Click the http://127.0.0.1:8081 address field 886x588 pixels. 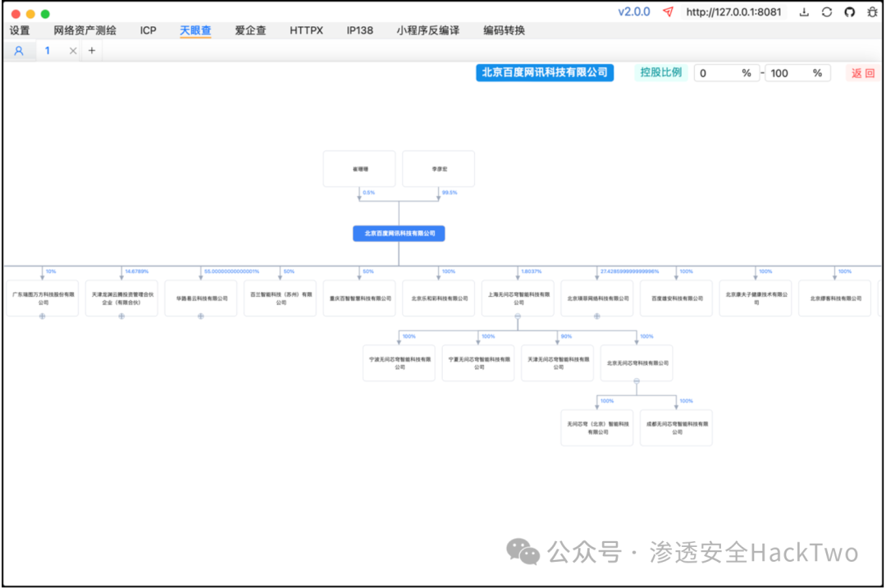tap(733, 11)
